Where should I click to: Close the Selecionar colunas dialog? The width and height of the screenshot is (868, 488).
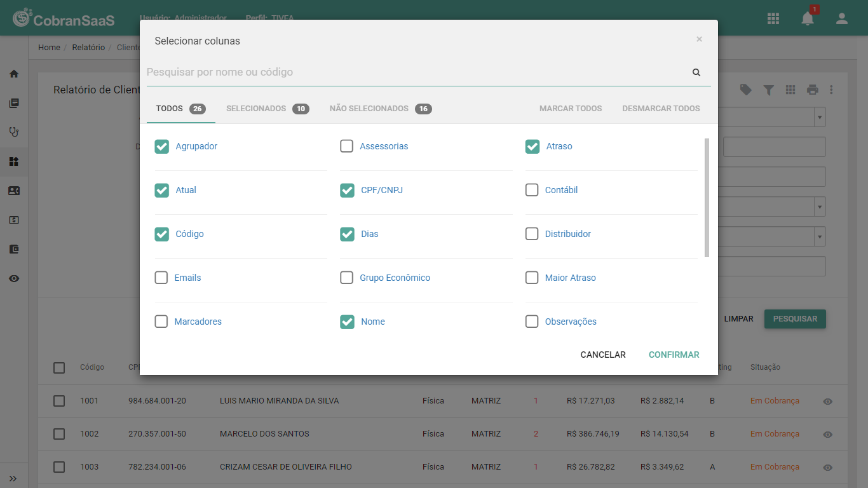[x=699, y=39]
